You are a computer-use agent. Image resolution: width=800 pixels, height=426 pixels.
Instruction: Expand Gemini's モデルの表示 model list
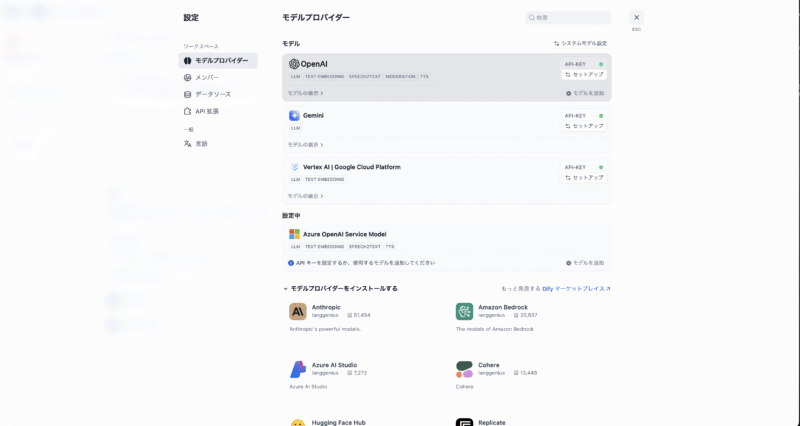(x=306, y=145)
